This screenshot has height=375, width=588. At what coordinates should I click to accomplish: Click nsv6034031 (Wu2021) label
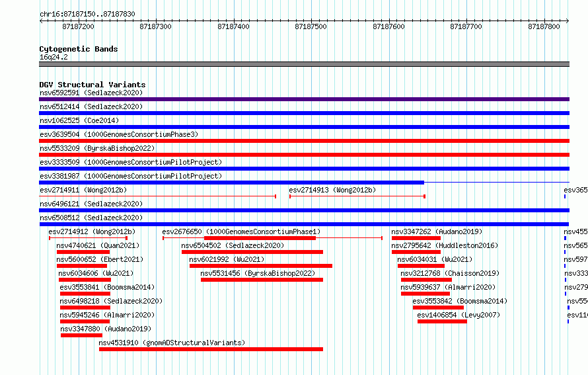pos(435,259)
